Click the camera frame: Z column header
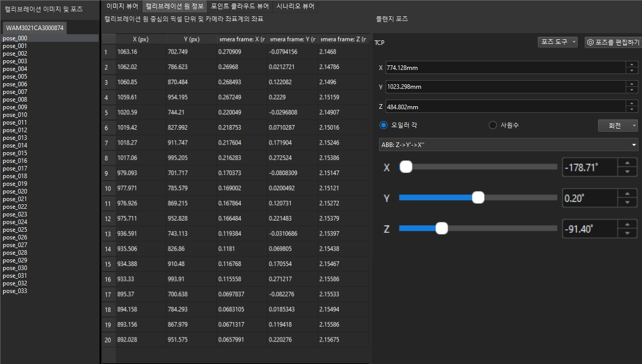Screen dimensions: 642x364 pyautogui.click(x=343, y=39)
